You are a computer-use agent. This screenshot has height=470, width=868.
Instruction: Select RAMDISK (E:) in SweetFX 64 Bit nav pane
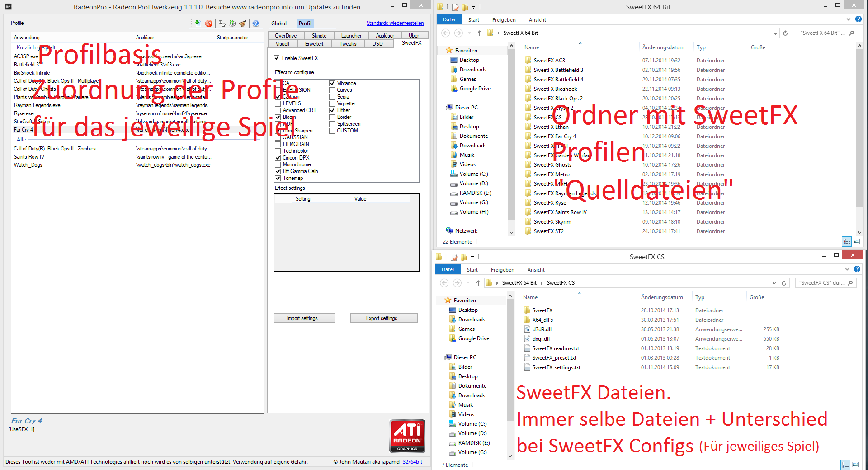475,193
